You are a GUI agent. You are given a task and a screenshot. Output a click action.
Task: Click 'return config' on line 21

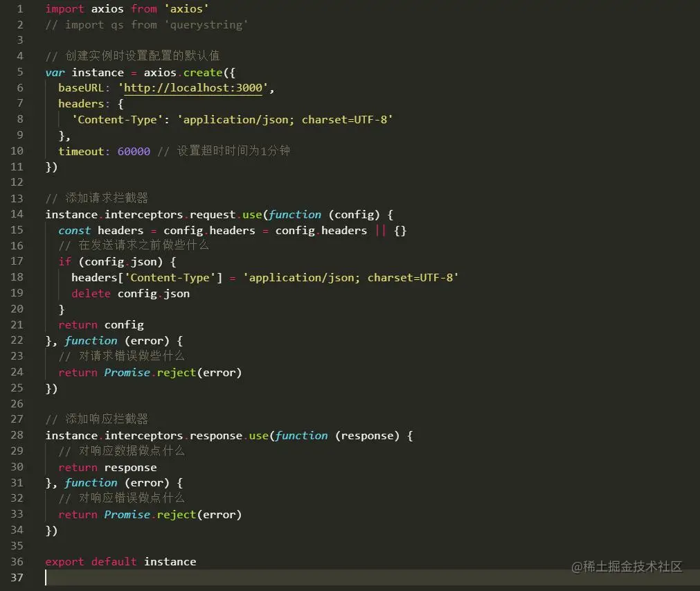pos(101,325)
